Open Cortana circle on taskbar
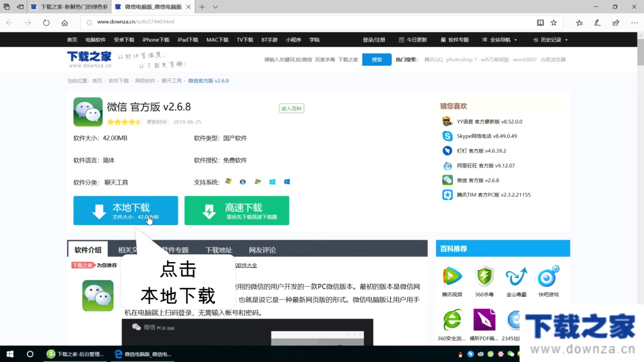644x362 pixels. (x=30, y=354)
